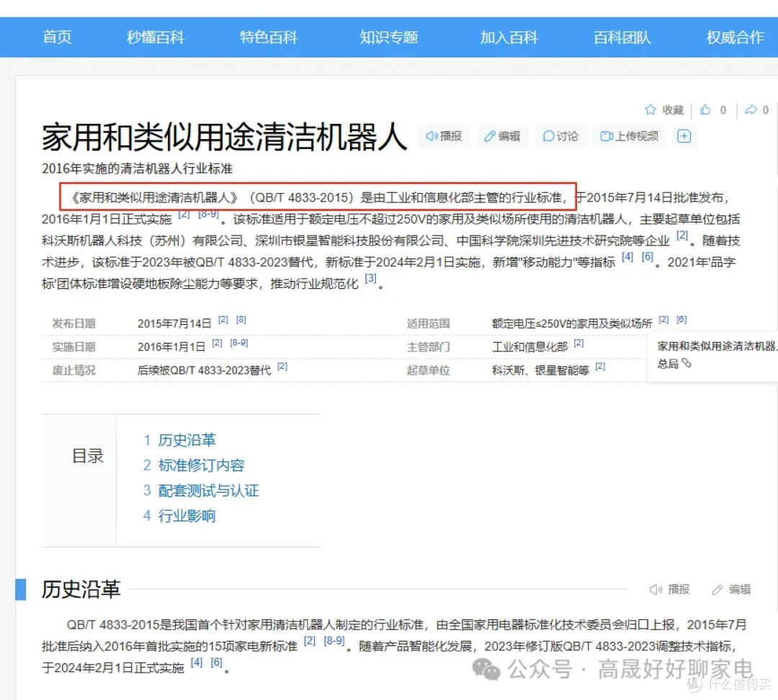Open 百科团队 menu item
This screenshot has height=700, width=778.
pos(622,37)
